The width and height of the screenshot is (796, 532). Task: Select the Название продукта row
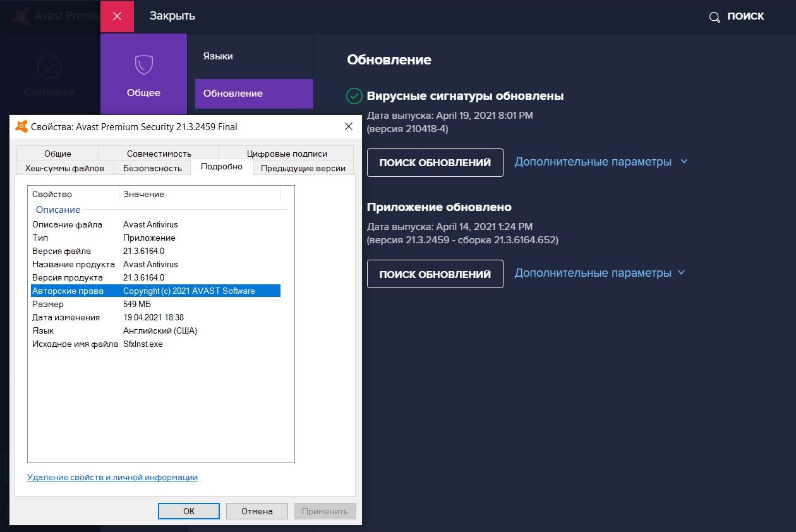[x=155, y=264]
